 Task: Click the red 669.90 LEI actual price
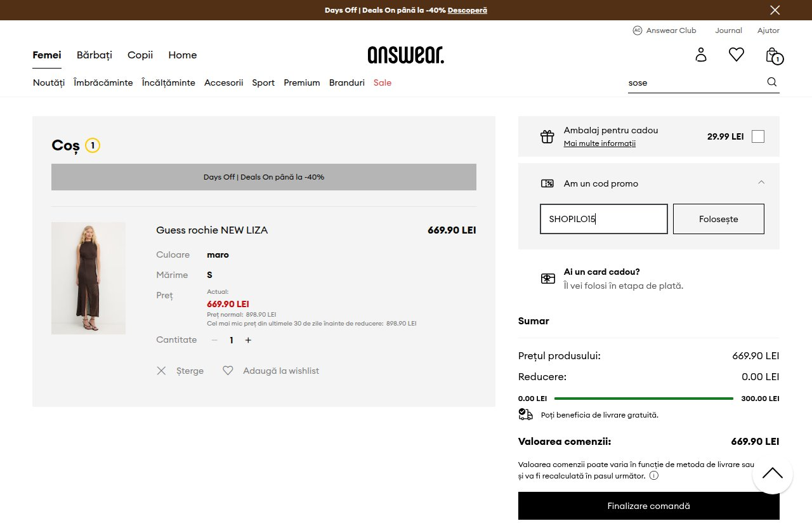[x=228, y=304]
